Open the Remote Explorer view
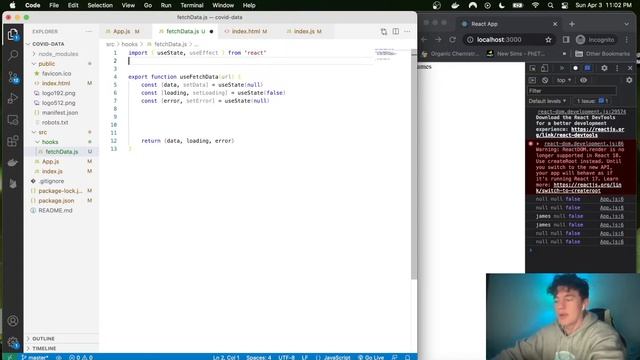This screenshot has width=640, height=360. [x=13, y=120]
